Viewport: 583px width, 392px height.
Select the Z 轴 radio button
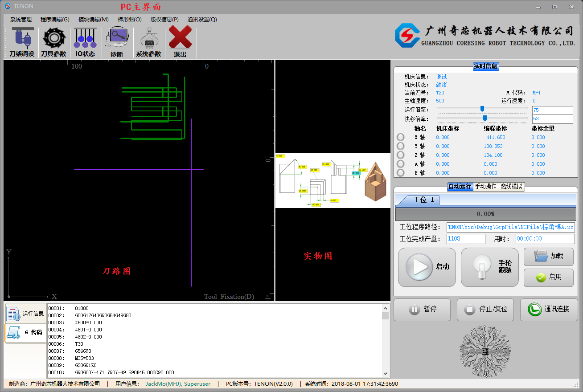(x=401, y=155)
